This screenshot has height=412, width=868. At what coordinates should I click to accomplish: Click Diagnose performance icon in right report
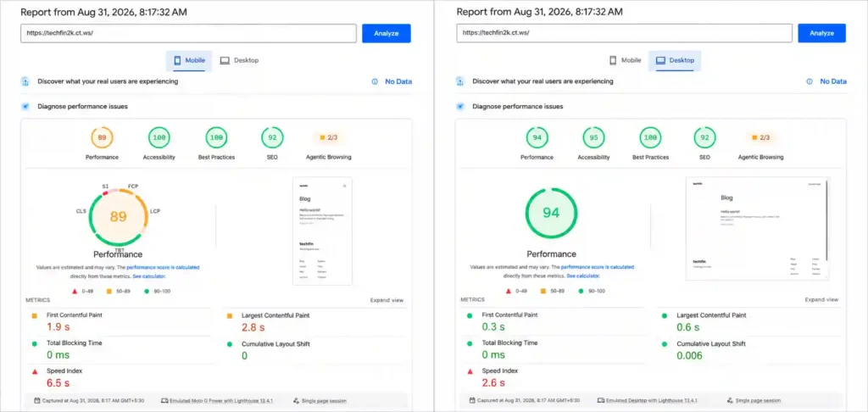460,106
